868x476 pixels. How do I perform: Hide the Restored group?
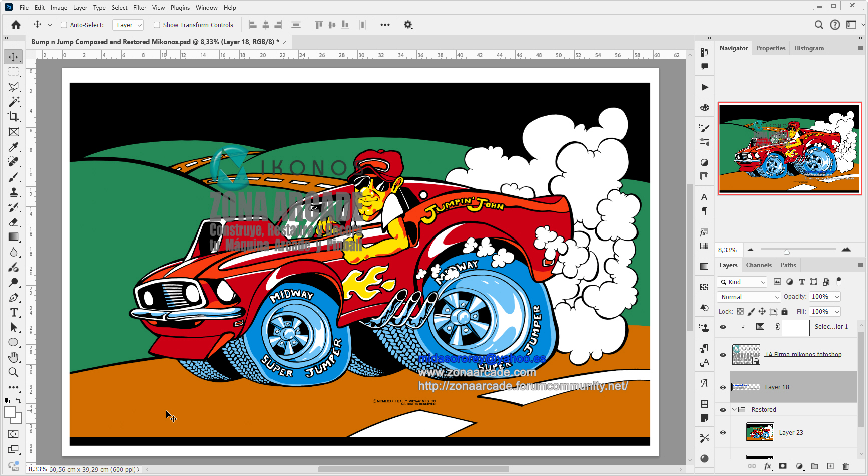pyautogui.click(x=723, y=410)
